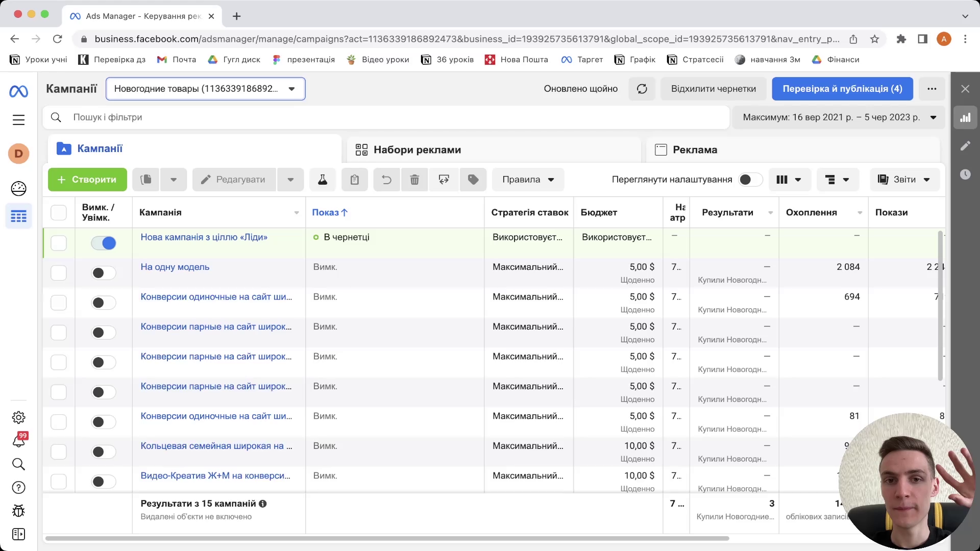Switch to the Кампанії tab
This screenshot has height=551, width=980.
click(194, 148)
